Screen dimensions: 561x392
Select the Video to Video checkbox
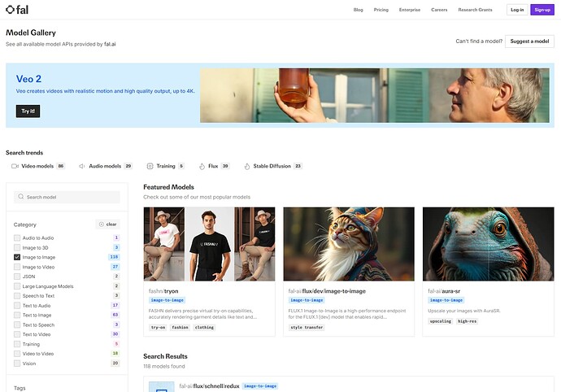17,354
